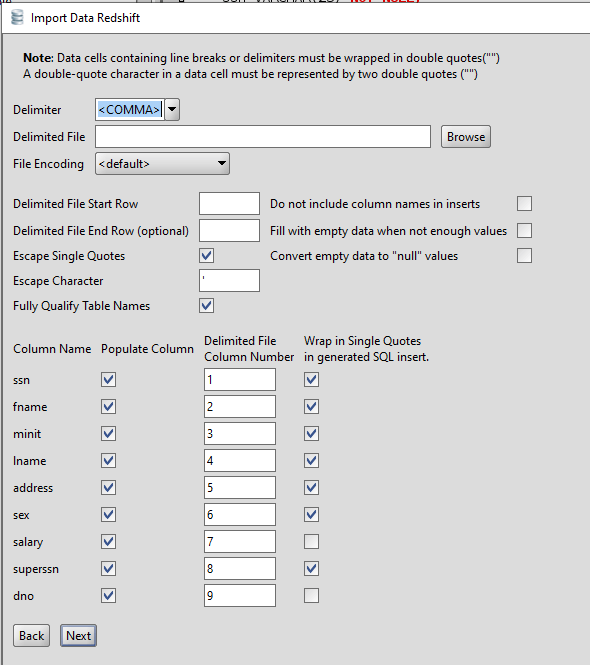The width and height of the screenshot is (590, 665).
Task: Uncheck Populate Column for superssn
Action: click(109, 569)
